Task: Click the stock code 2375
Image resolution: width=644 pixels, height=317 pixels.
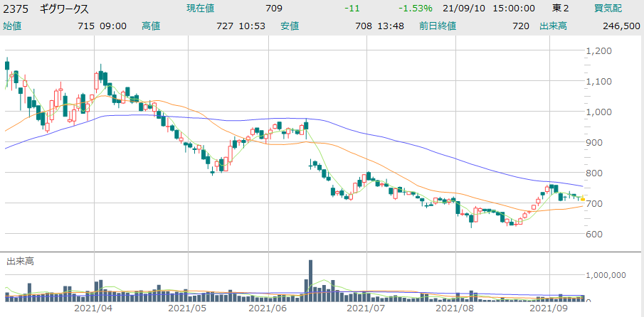Action: (x=17, y=9)
